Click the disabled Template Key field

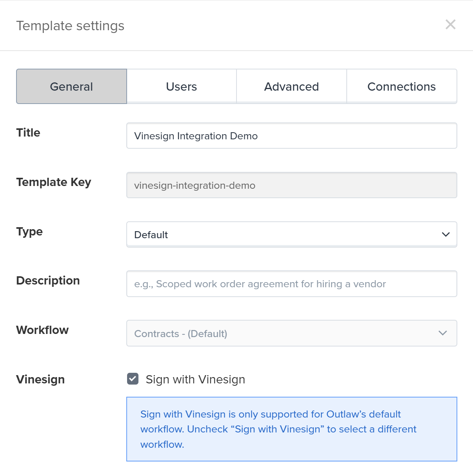coord(291,185)
